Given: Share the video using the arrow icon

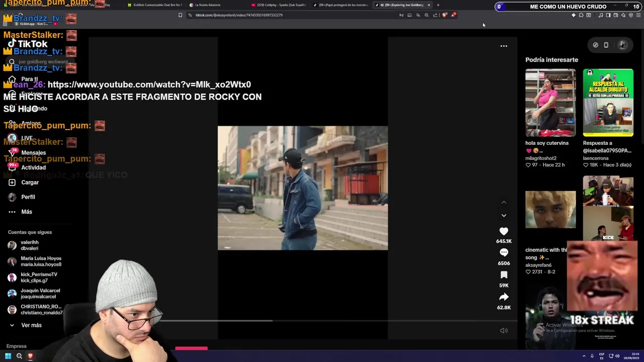Looking at the screenshot, I should [504, 297].
